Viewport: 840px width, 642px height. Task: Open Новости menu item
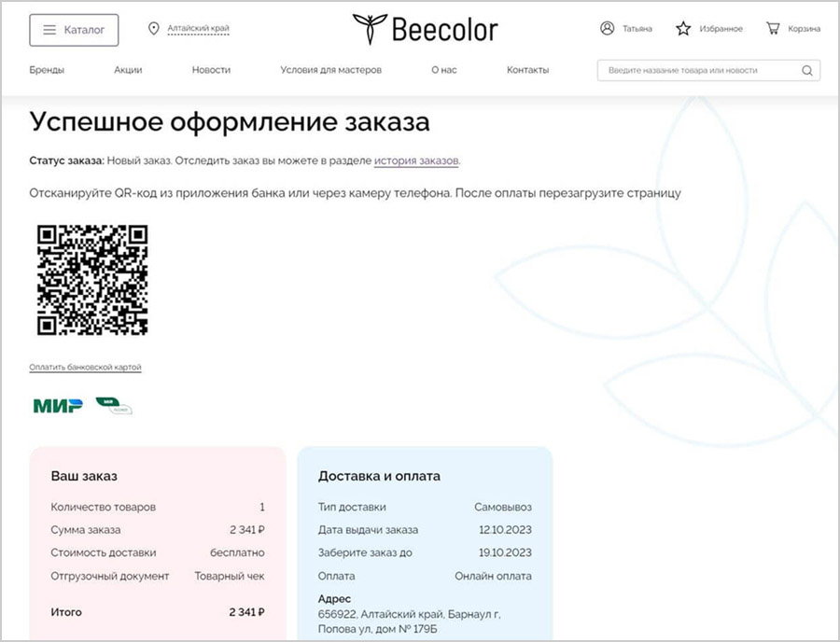click(x=211, y=70)
